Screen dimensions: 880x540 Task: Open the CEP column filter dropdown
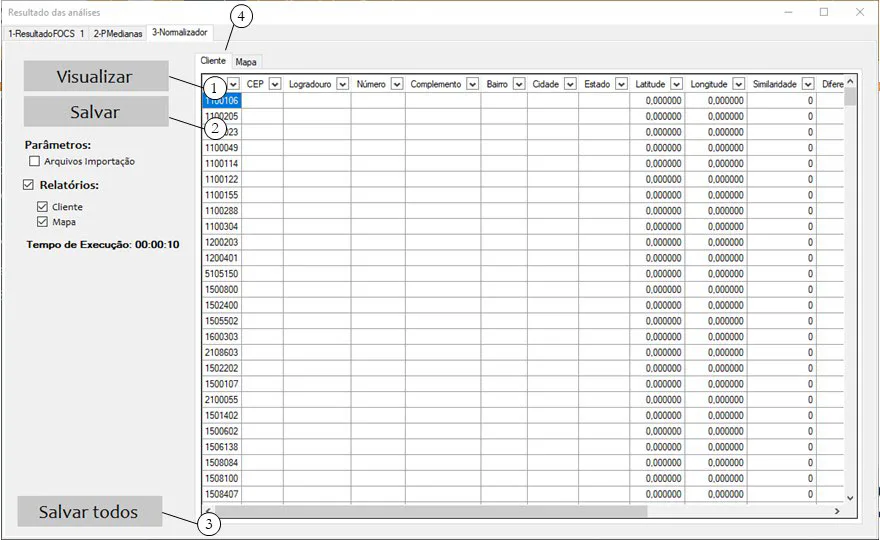tap(274, 84)
